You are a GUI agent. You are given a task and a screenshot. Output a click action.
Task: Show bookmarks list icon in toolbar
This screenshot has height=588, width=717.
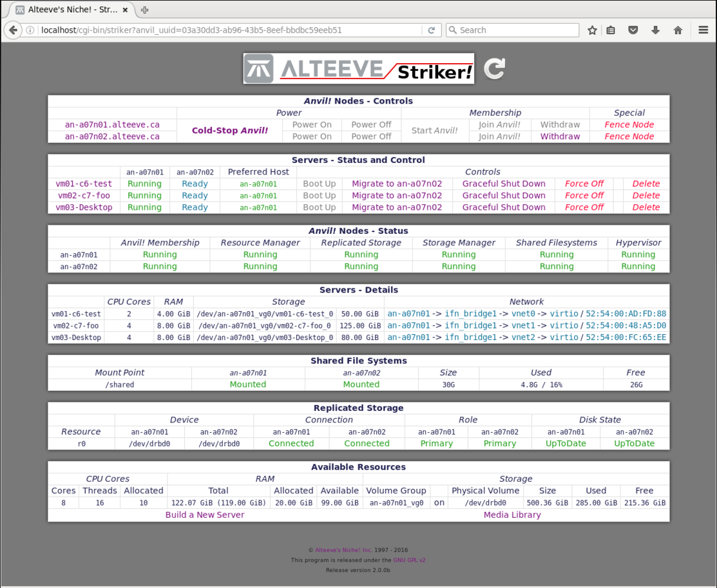(x=611, y=30)
